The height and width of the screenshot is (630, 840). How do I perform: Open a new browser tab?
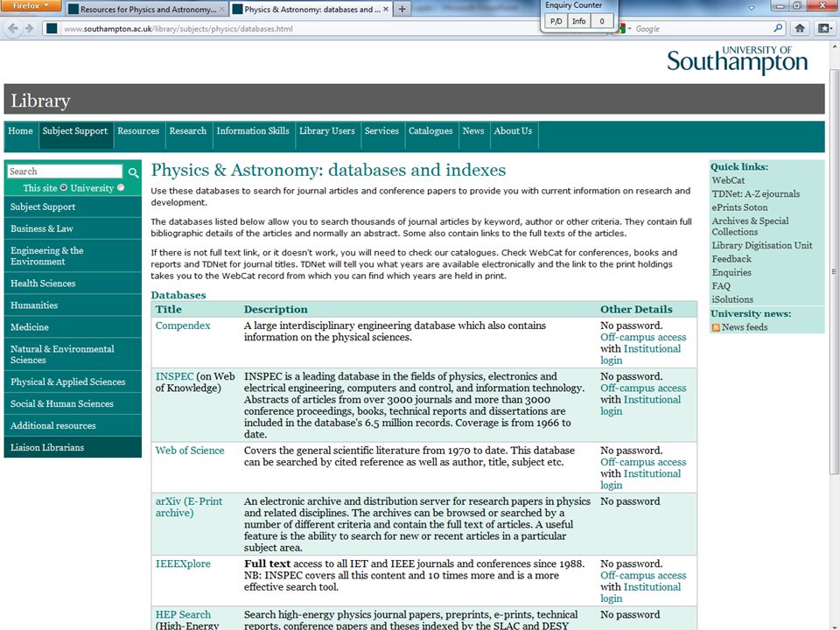pos(402,9)
